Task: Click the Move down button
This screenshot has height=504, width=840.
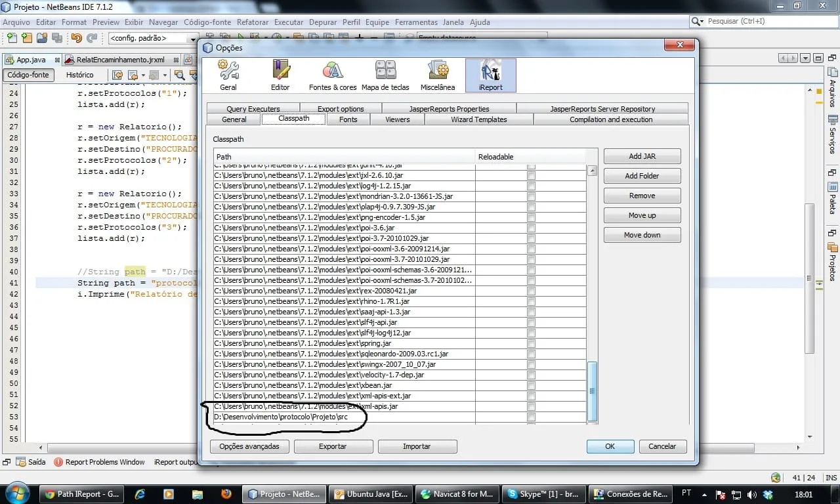Action: coord(642,235)
